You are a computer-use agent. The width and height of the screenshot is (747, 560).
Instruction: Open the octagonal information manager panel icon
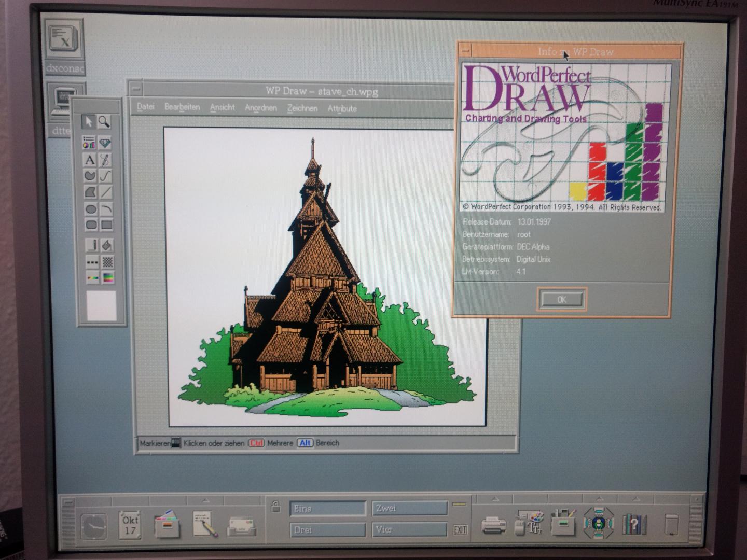tap(599, 522)
